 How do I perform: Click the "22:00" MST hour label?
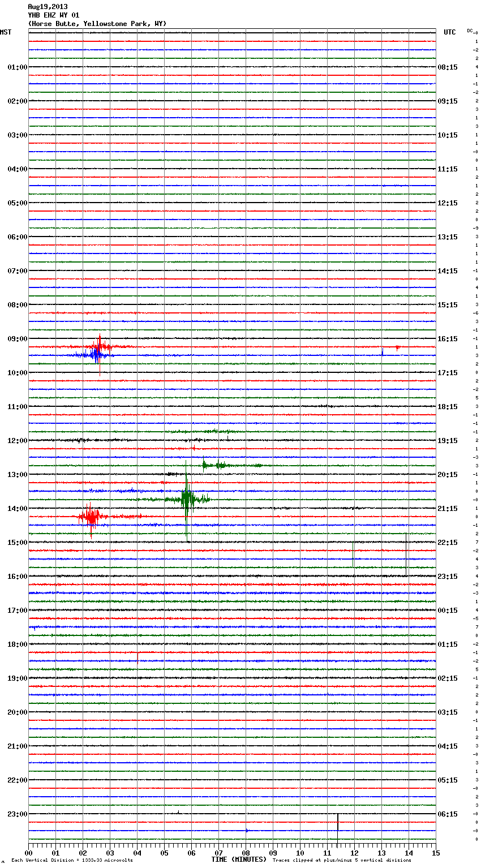(x=18, y=780)
